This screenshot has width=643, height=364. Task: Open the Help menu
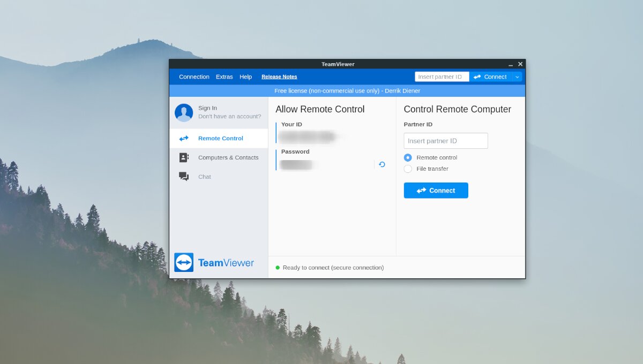245,77
